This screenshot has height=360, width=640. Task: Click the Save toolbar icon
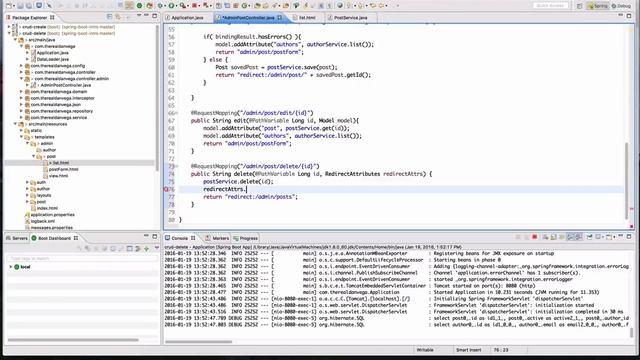(20, 6)
